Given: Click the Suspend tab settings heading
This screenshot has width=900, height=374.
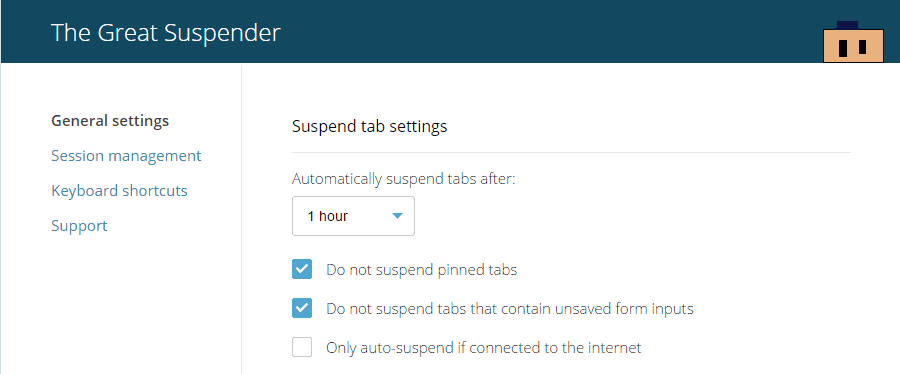Looking at the screenshot, I should pos(370,127).
